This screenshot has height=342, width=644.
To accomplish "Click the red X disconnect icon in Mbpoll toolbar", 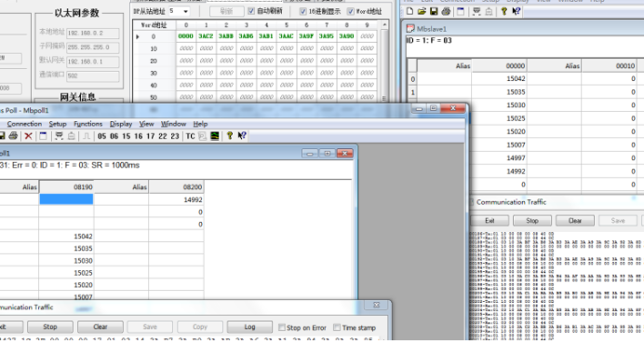I will [x=28, y=136].
